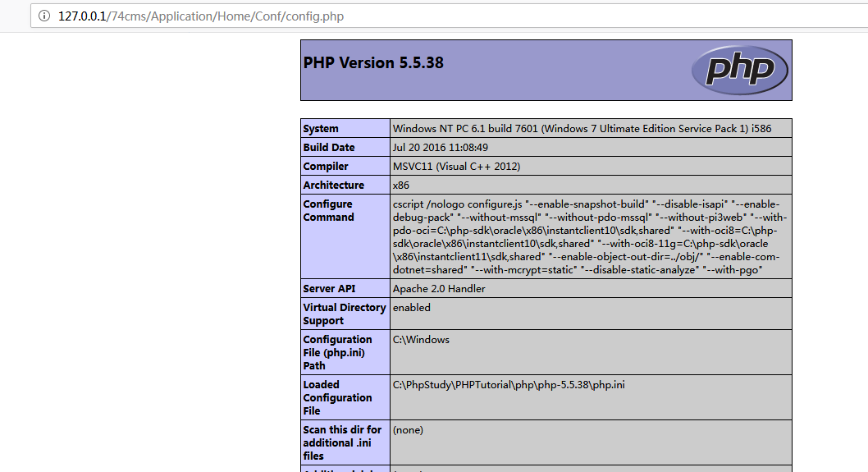
Task: Click the 'PHP Version 5.5.38' heading
Action: (373, 62)
